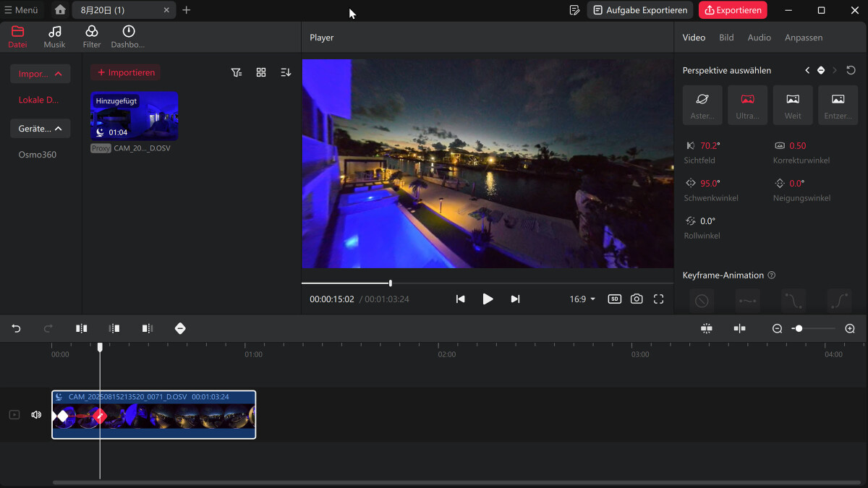The image size is (868, 488).
Task: Enter fullscreen player mode
Action: [658, 299]
